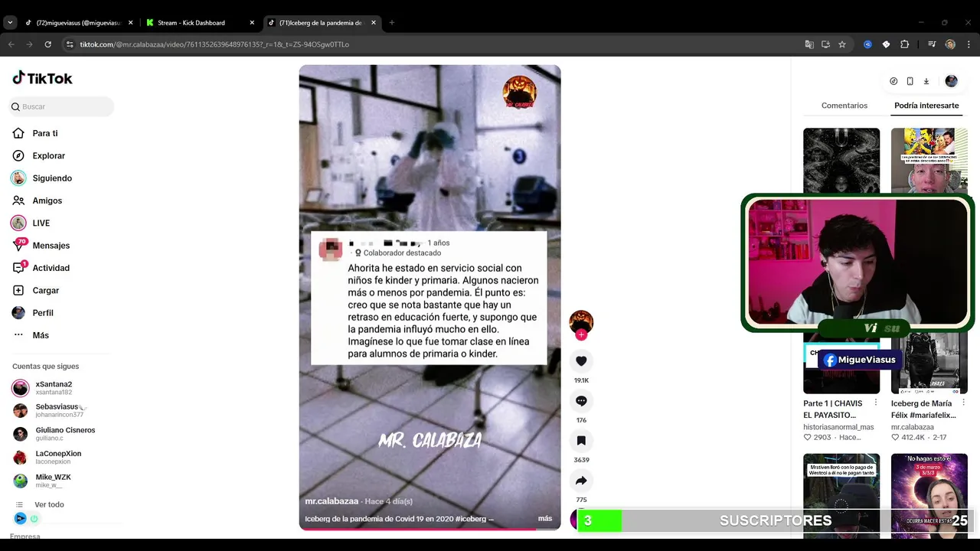Open Chrome tab search dropdown
Image resolution: width=980 pixels, height=551 pixels.
(10, 23)
